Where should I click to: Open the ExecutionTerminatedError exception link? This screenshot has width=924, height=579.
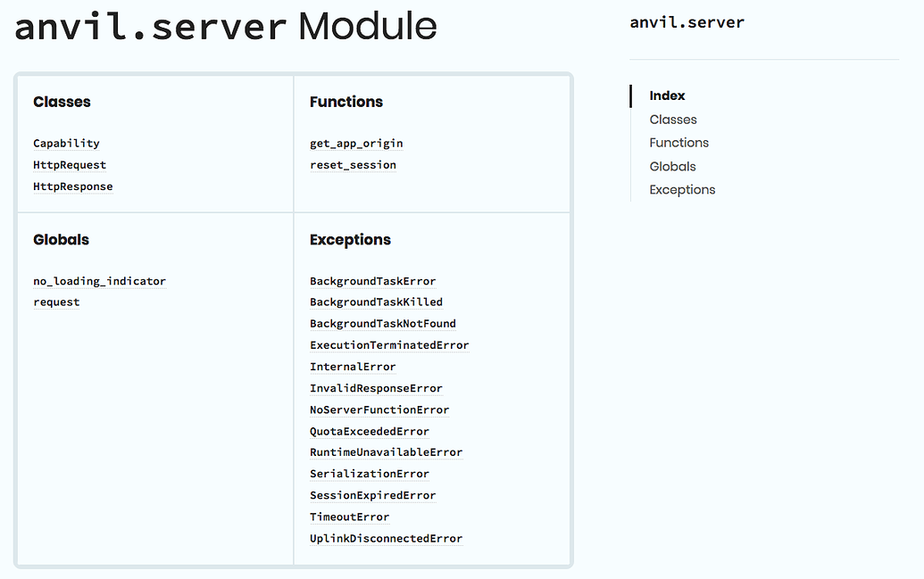coord(389,345)
